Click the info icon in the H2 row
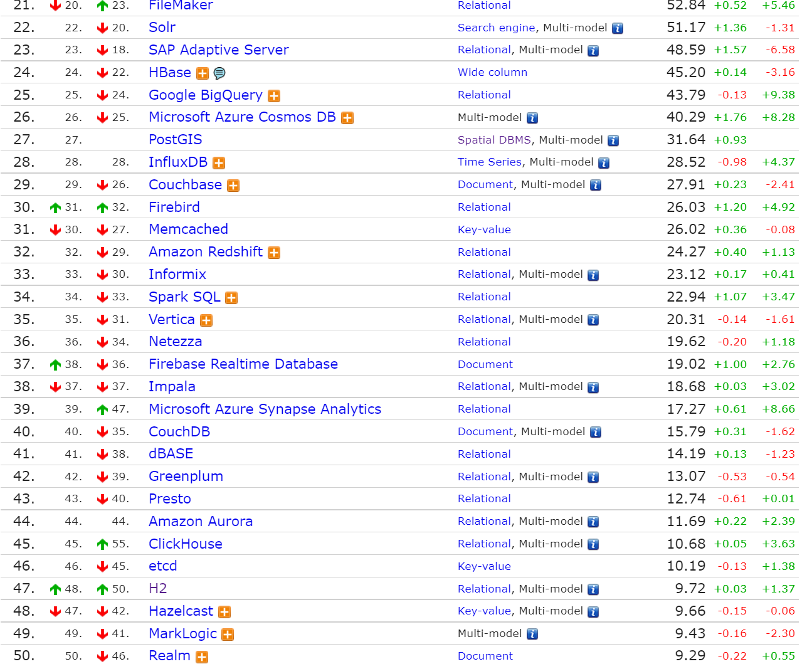812x664 pixels. click(593, 590)
